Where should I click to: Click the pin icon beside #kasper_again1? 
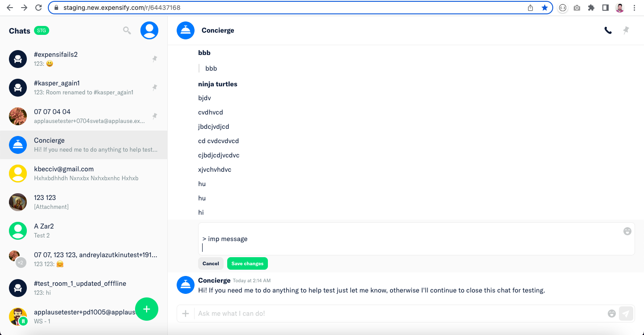155,88
